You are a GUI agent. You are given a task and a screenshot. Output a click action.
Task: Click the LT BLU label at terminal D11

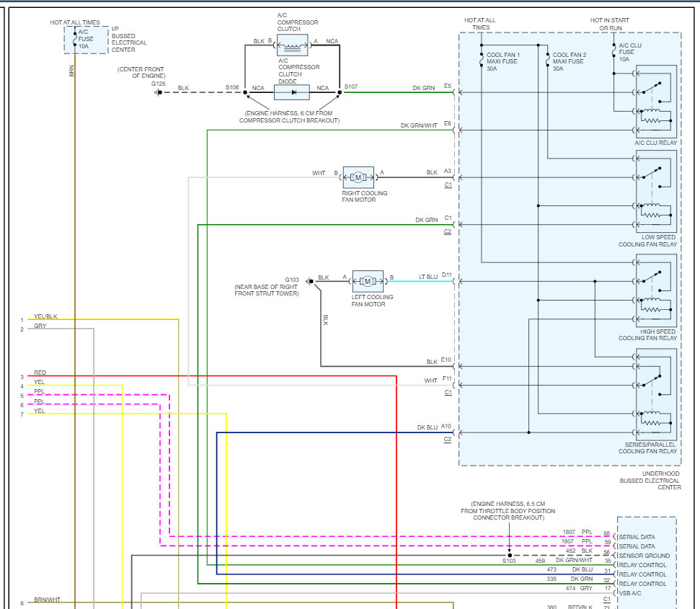tap(428, 277)
